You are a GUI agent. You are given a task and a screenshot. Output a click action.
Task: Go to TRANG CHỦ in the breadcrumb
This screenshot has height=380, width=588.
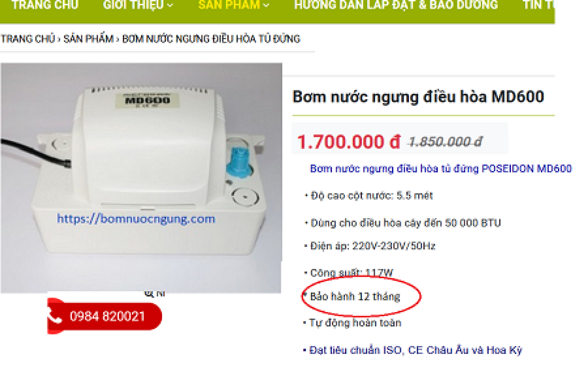[28, 39]
